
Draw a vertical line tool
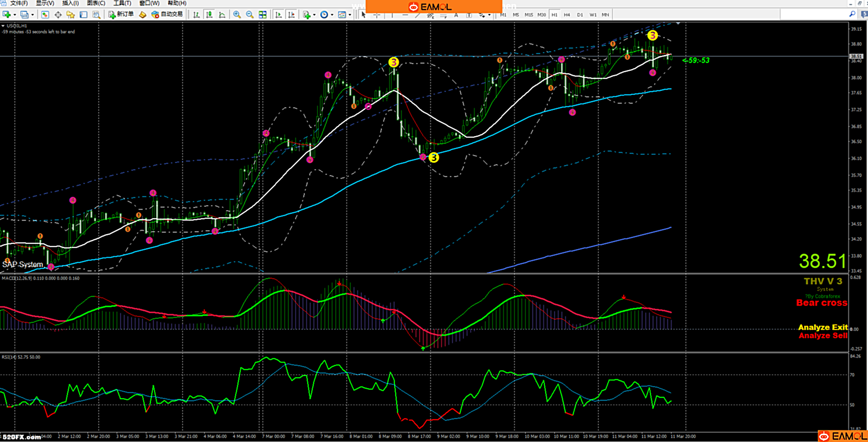(392, 15)
